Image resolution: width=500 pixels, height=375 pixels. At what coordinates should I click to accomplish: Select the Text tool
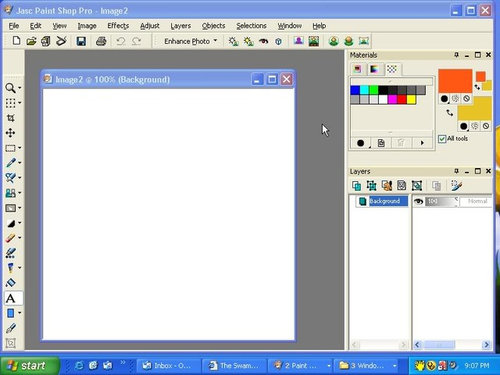click(x=11, y=298)
